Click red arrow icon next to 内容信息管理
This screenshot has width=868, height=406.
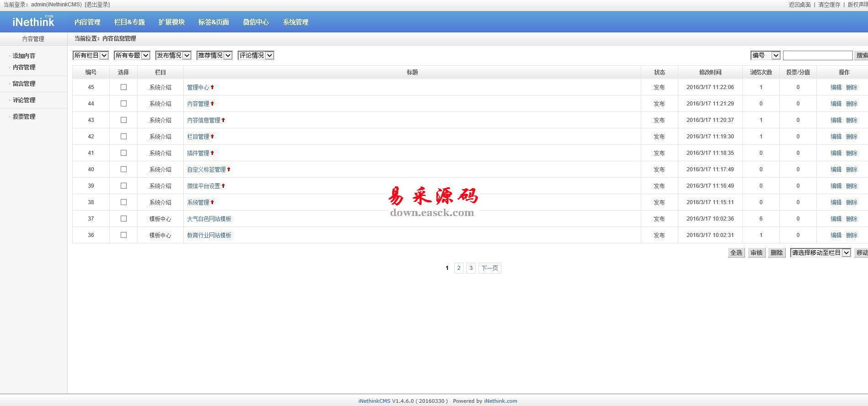tap(223, 120)
